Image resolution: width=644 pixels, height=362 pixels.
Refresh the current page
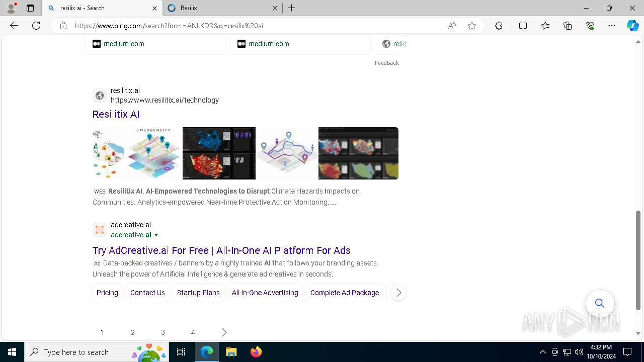36,26
